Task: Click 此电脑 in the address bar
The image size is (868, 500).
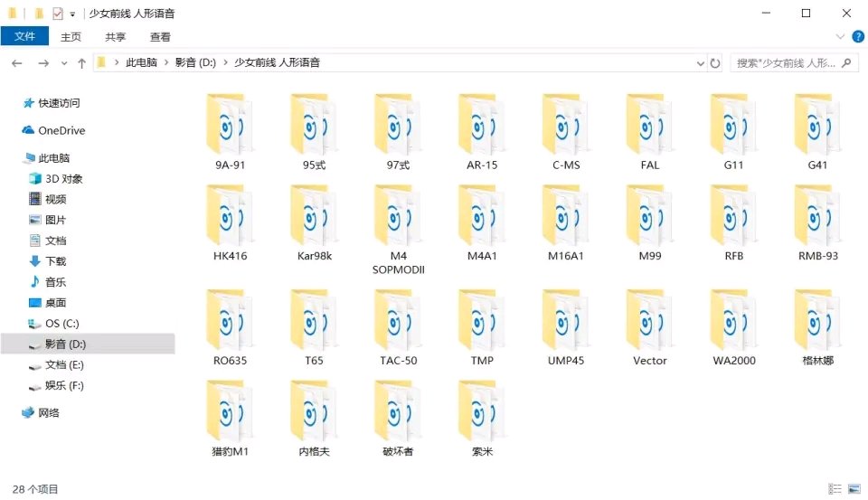Action: [141, 62]
